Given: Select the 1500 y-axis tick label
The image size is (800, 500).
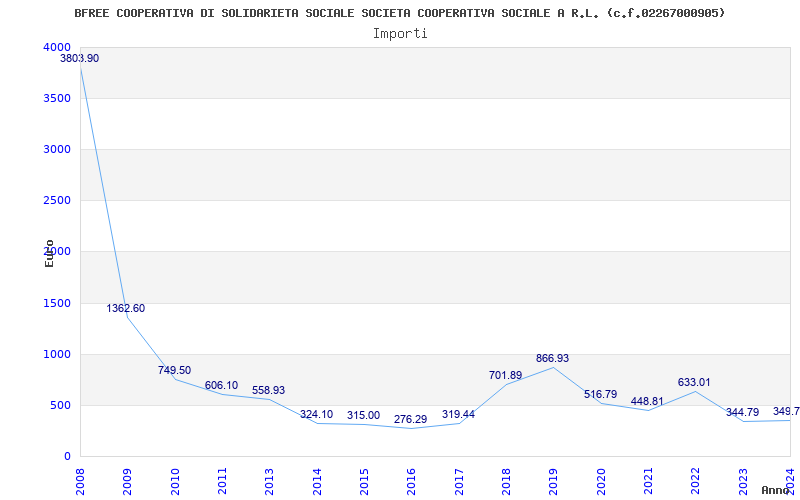Looking at the screenshot, I should 57,303.
